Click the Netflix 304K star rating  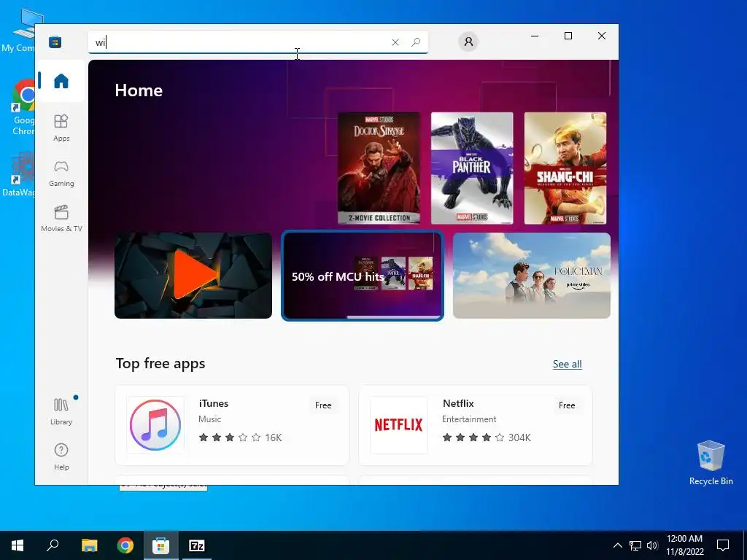coord(487,437)
